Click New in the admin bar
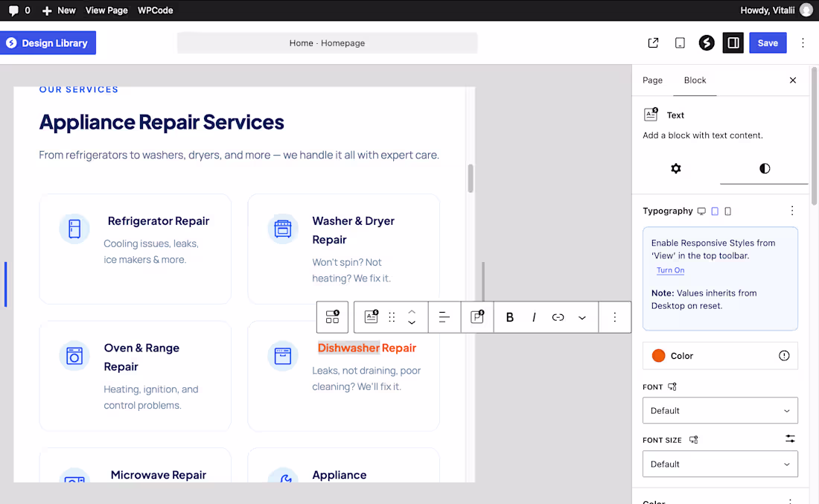The height and width of the screenshot is (504, 819). pos(59,10)
